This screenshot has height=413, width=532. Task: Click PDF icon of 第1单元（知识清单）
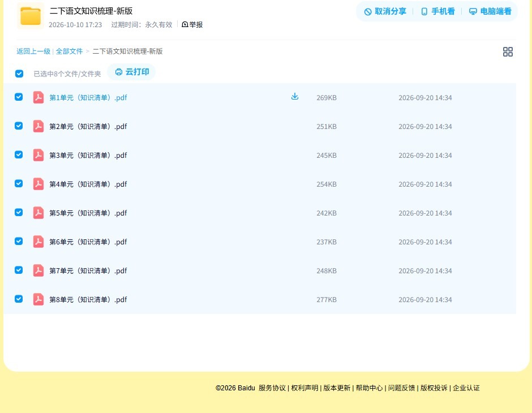pos(38,97)
